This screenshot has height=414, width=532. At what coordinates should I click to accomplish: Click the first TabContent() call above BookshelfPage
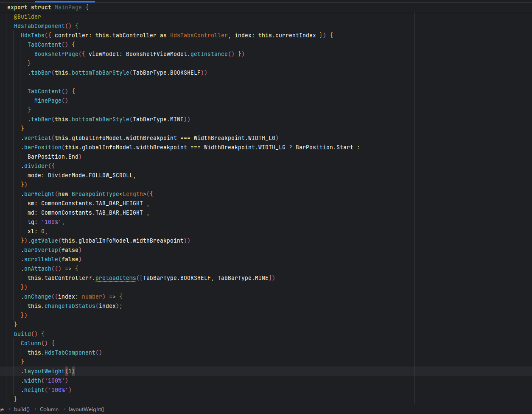pos(48,45)
